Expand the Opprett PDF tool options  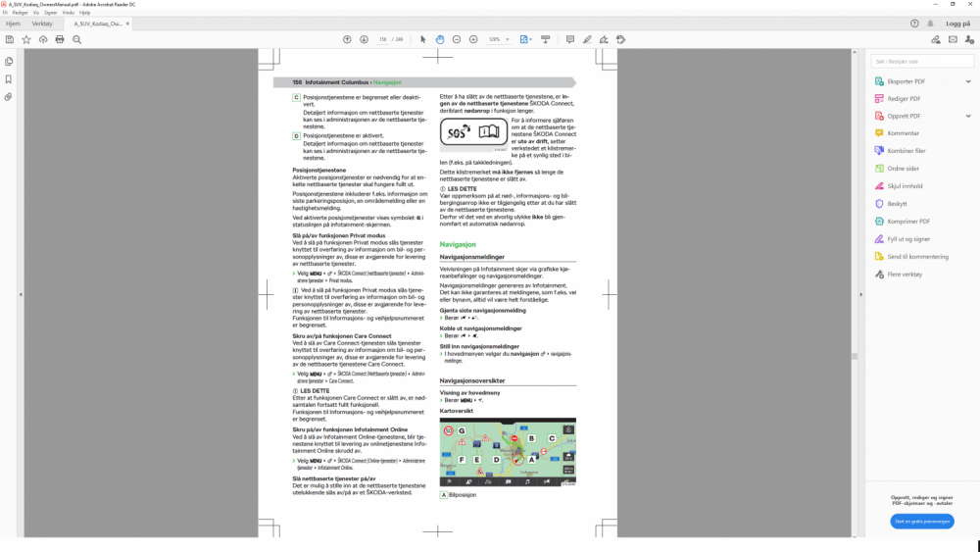pos(967,116)
